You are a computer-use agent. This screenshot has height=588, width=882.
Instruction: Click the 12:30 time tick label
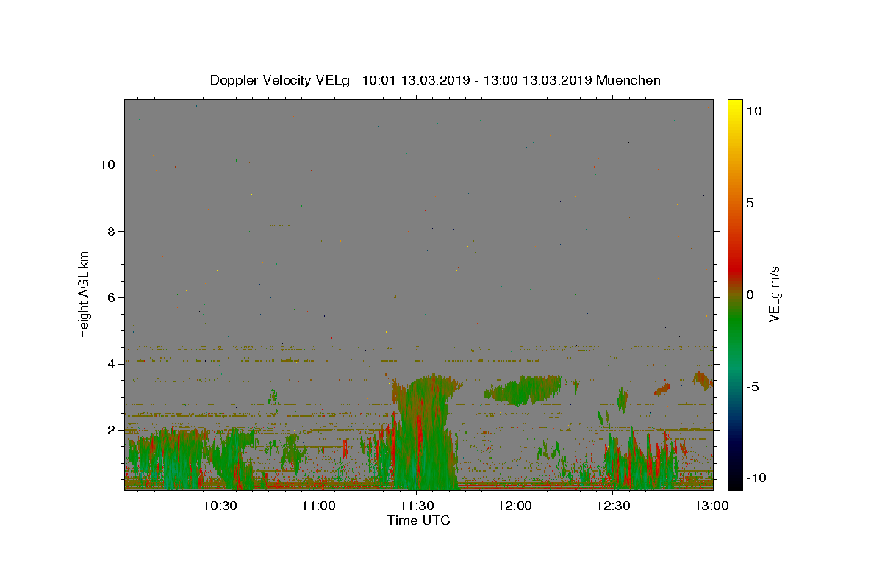tap(614, 506)
